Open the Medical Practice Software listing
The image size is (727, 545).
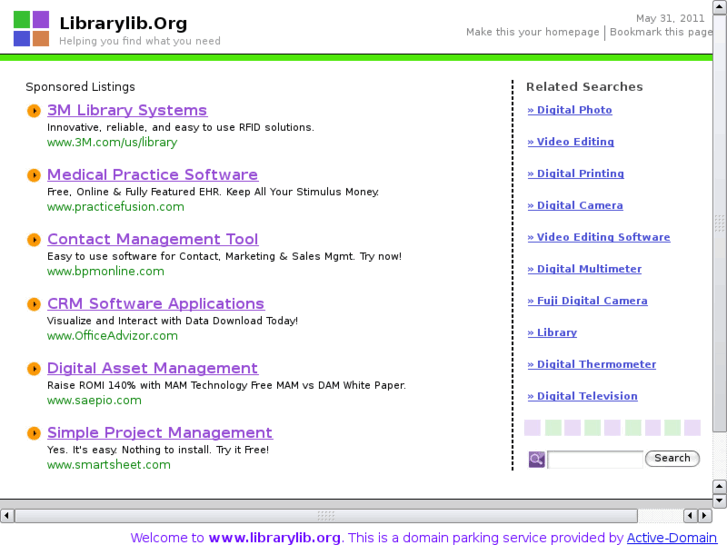tap(153, 175)
